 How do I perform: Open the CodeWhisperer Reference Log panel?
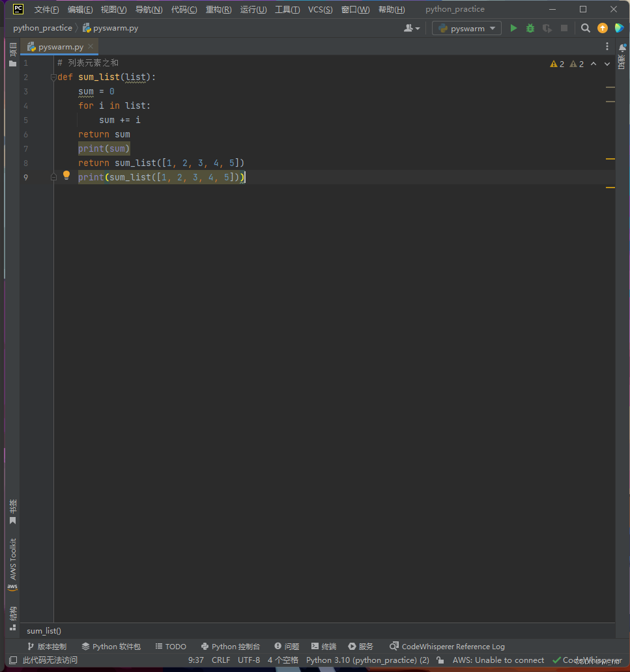[x=447, y=646]
